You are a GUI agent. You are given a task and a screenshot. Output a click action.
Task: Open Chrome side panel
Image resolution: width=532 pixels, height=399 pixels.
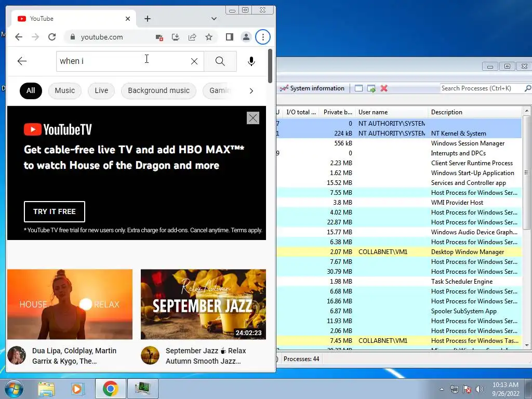(230, 37)
